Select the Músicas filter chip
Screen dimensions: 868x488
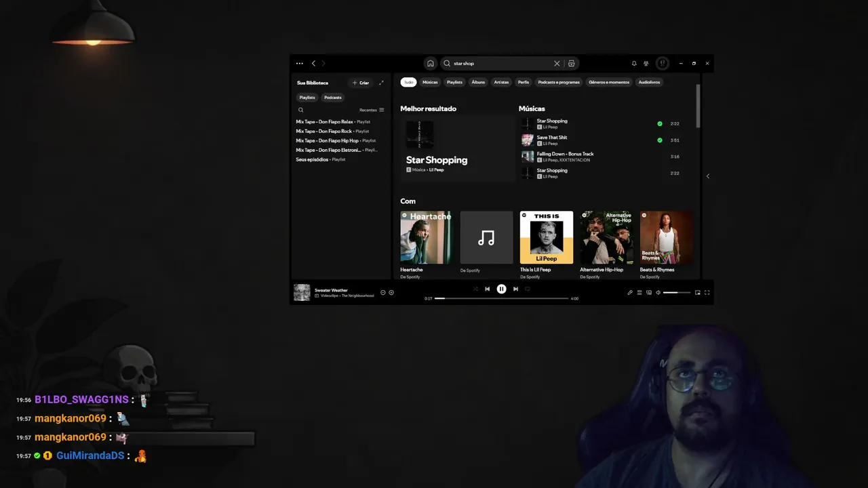[430, 82]
